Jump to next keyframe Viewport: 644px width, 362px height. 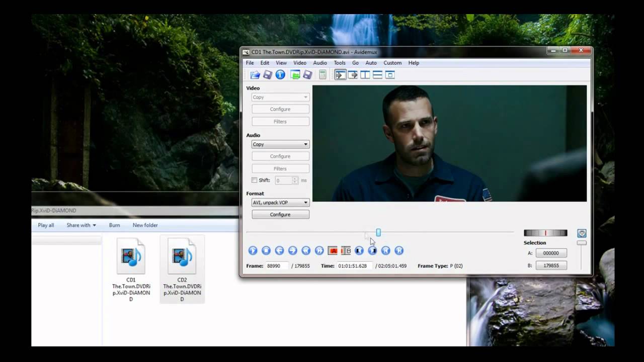pyautogui.click(x=319, y=250)
